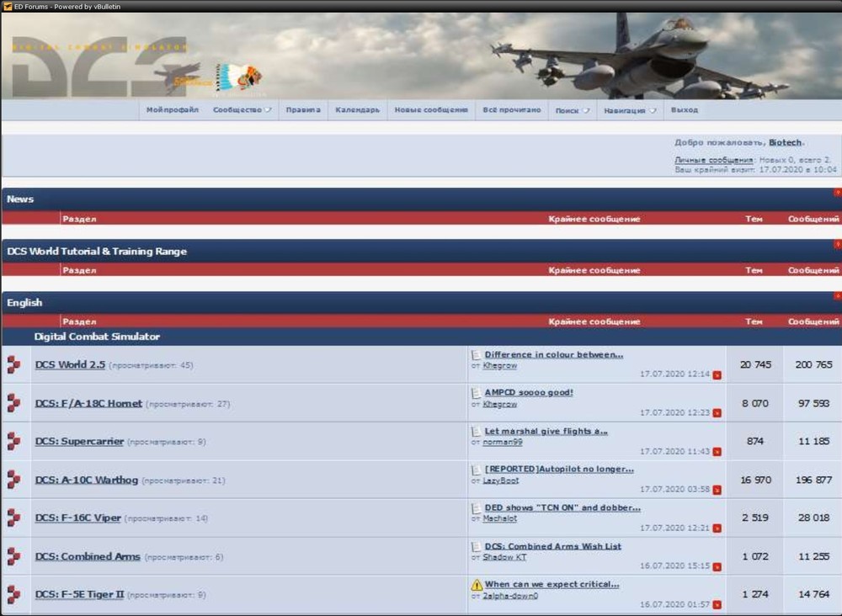Open DCS World Tutorial & Training Range heading
Image resolution: width=842 pixels, height=616 pixels.
point(97,251)
